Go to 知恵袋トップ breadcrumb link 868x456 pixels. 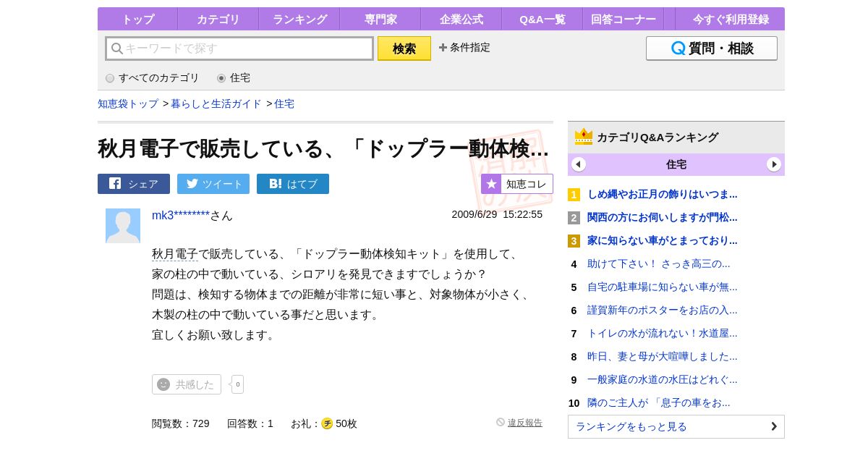128,104
